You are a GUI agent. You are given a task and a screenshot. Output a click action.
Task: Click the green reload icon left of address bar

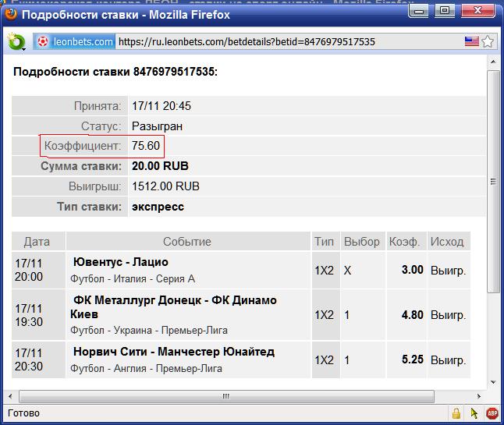click(x=16, y=41)
